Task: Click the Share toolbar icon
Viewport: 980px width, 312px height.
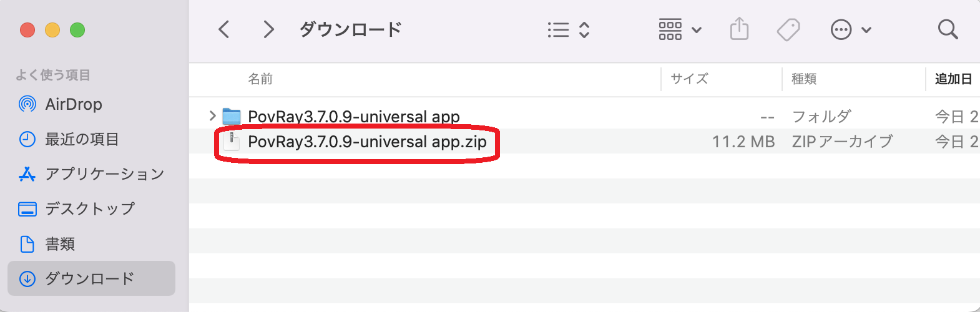Action: click(739, 29)
